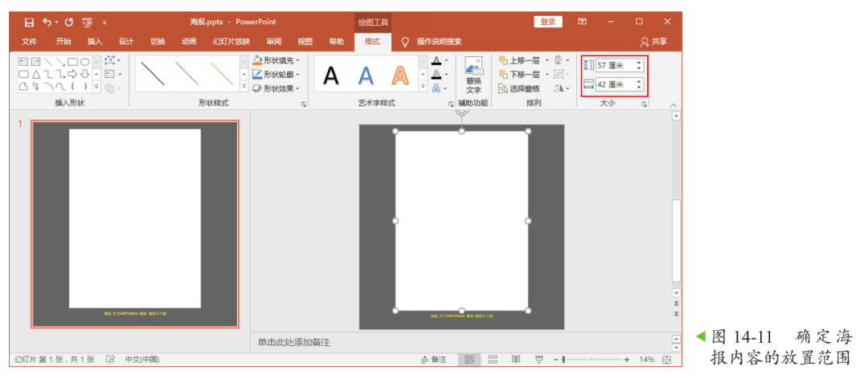This screenshot has width=868, height=383.
Task: Click the fit slide to window icon
Action: (x=666, y=359)
